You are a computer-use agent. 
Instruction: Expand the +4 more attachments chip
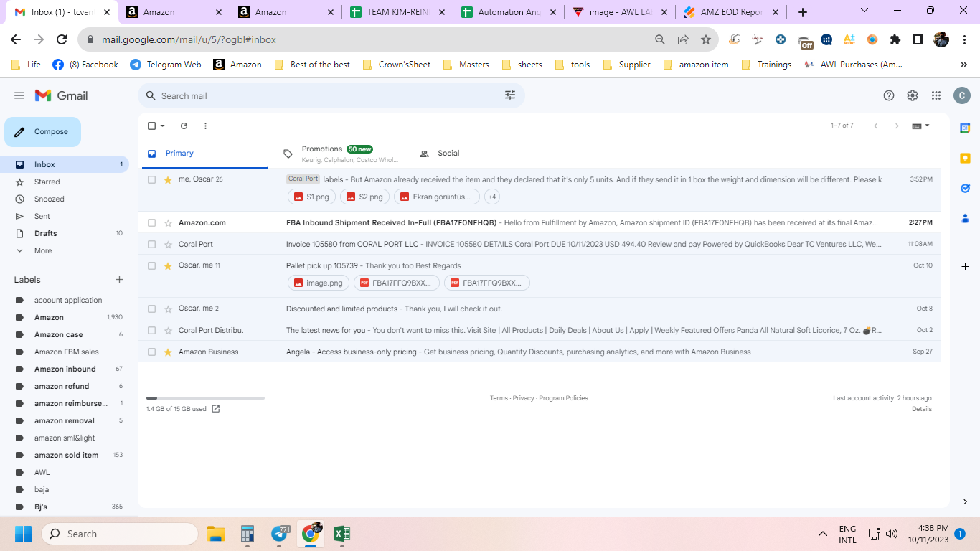tap(492, 197)
